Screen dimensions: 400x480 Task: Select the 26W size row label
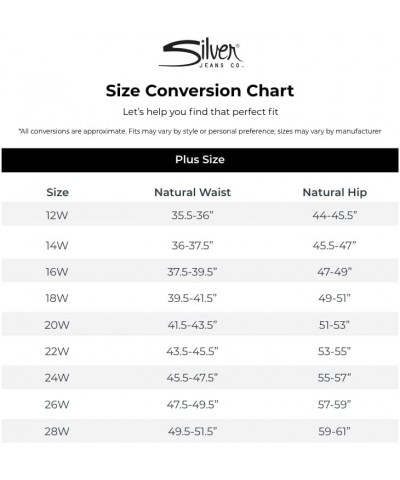(57, 405)
